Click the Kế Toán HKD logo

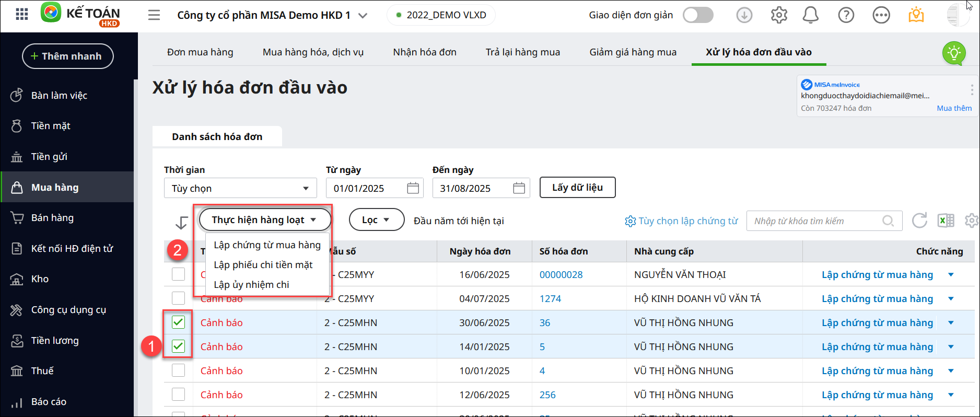point(80,15)
